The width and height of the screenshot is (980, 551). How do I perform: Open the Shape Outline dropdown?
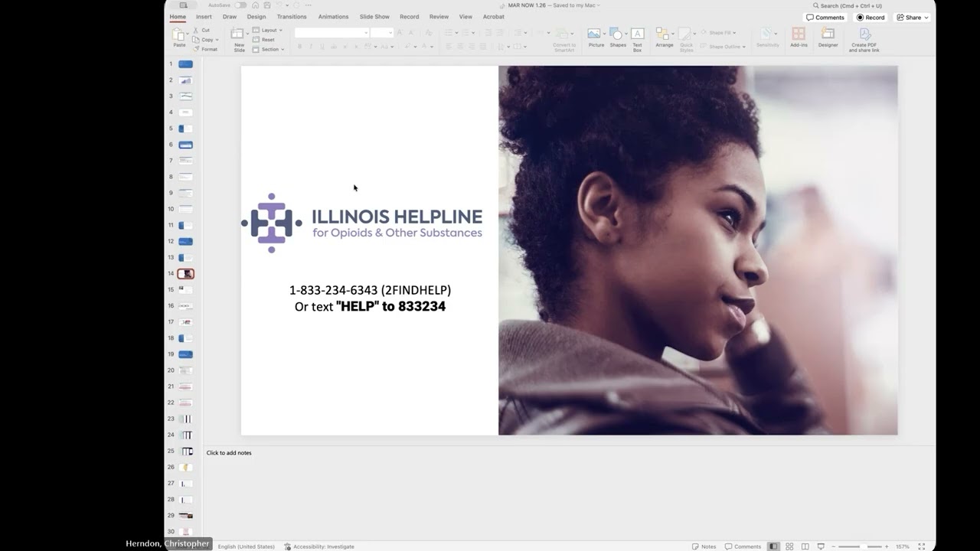[x=723, y=47]
